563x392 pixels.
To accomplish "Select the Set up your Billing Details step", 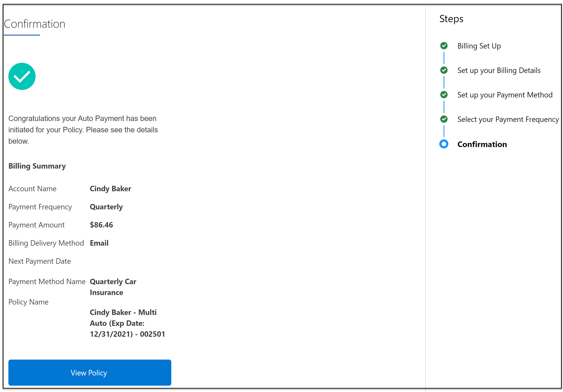I will tap(499, 70).
